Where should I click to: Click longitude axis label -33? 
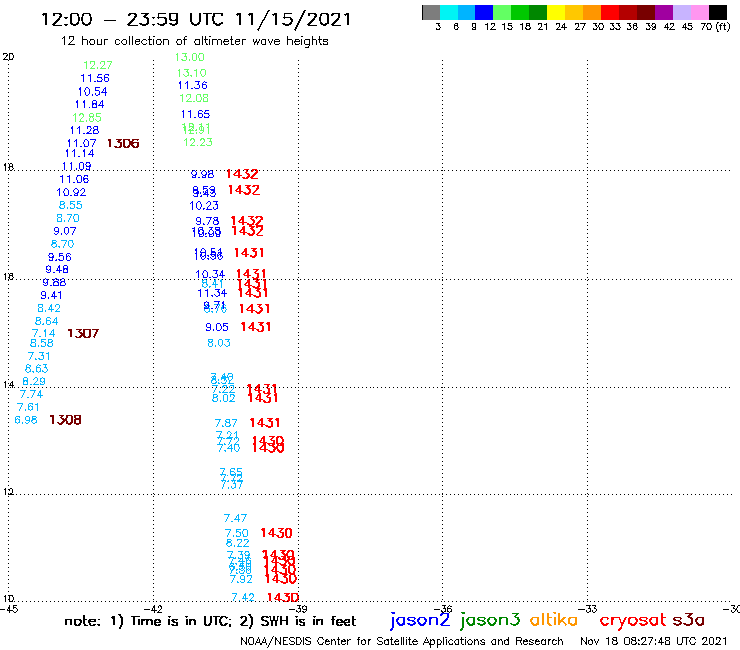pyautogui.click(x=588, y=609)
